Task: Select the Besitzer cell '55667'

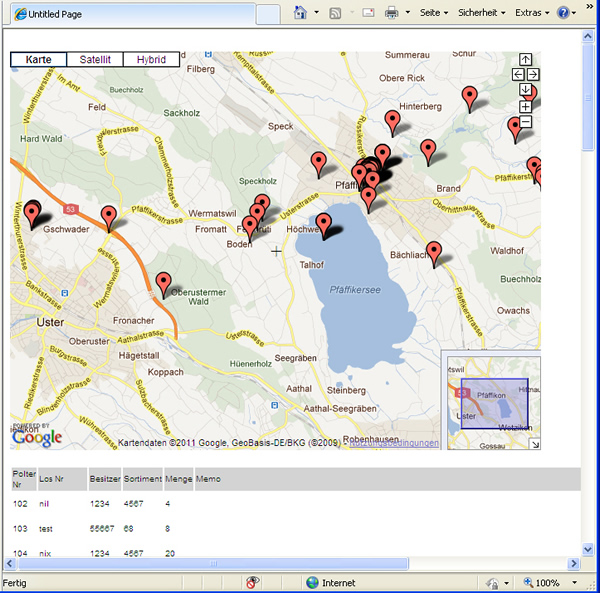Action: coord(102,529)
